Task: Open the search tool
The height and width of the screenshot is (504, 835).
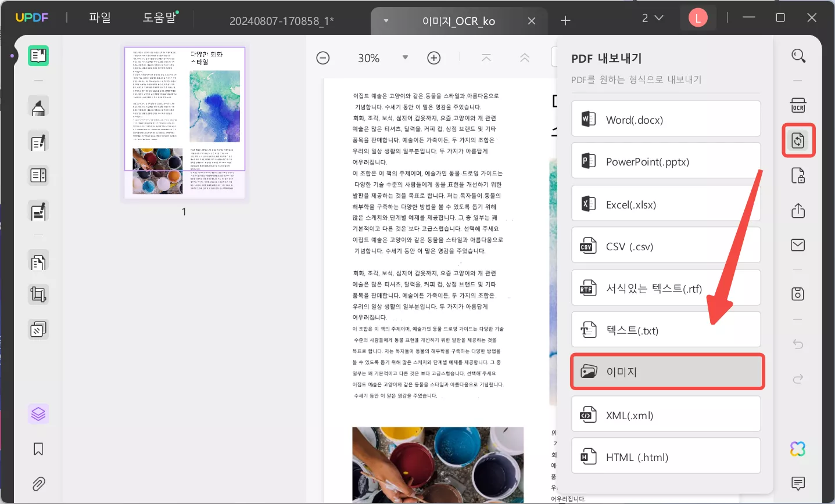Action: pyautogui.click(x=798, y=55)
